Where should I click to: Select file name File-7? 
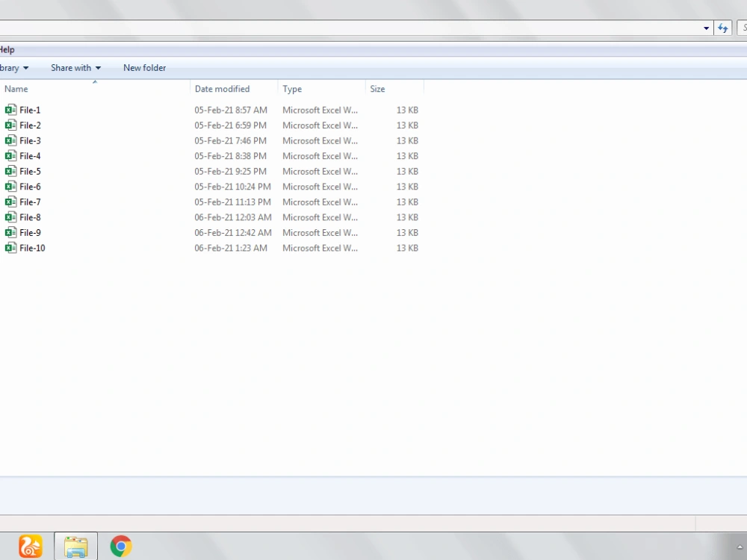[30, 202]
